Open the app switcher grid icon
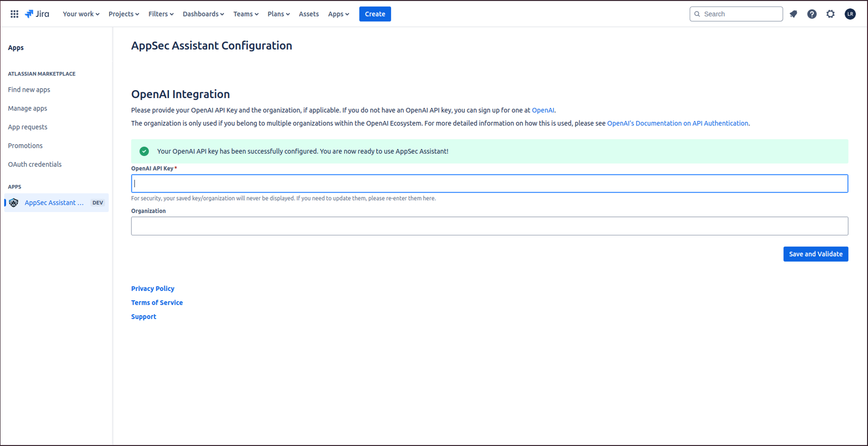Viewport: 868px width, 446px height. pyautogui.click(x=14, y=14)
